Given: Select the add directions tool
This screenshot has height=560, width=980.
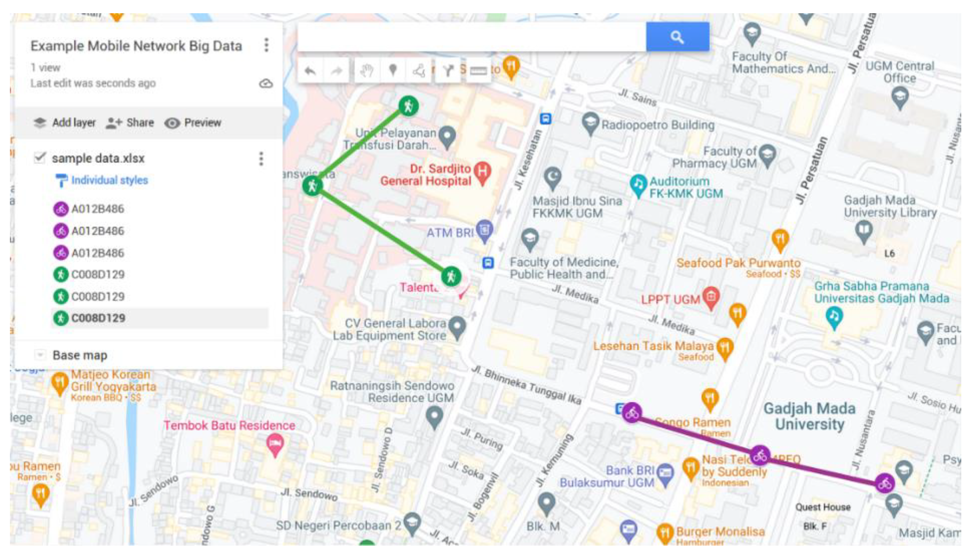Looking at the screenshot, I should (x=448, y=70).
